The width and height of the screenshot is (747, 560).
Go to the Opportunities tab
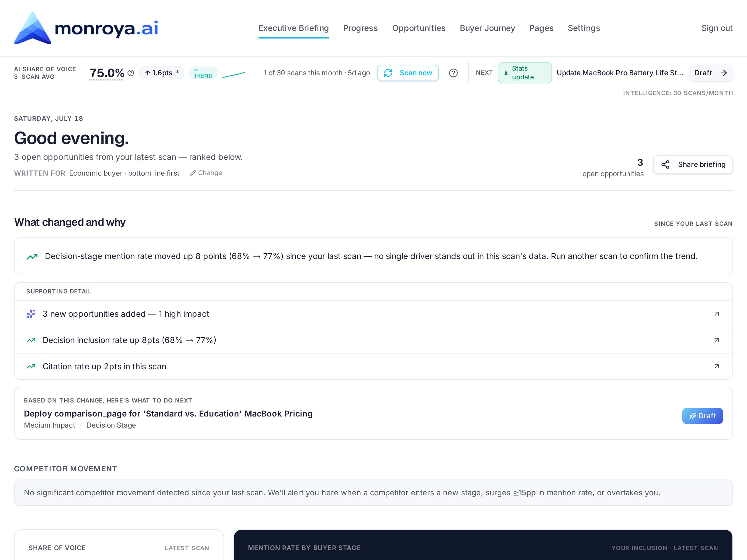418,28
